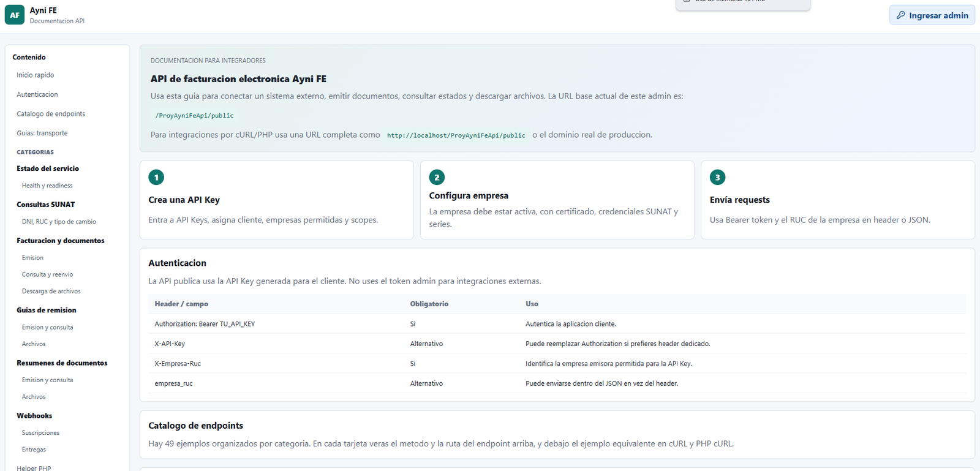Click step 1 circle badge
Viewport: 980px width, 471px height.
[x=156, y=177]
